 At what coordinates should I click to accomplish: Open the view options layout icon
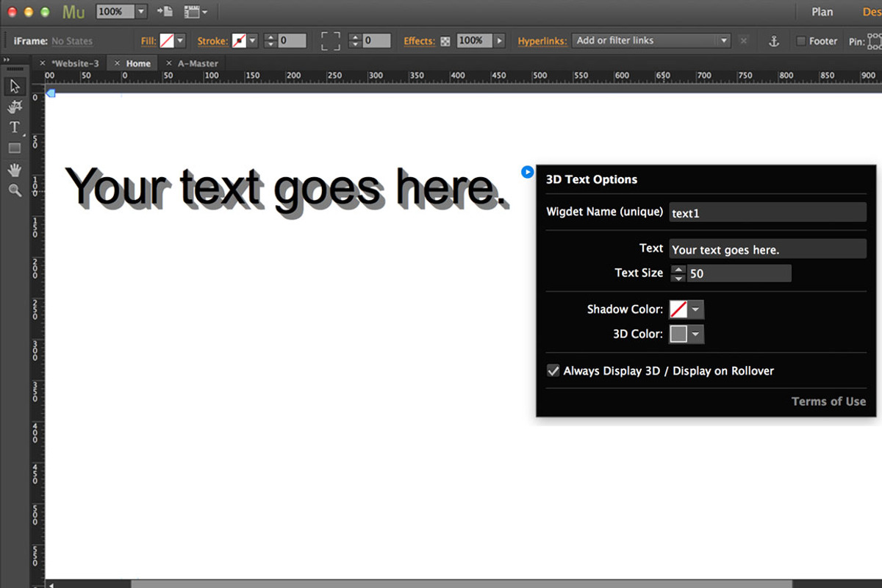point(196,12)
